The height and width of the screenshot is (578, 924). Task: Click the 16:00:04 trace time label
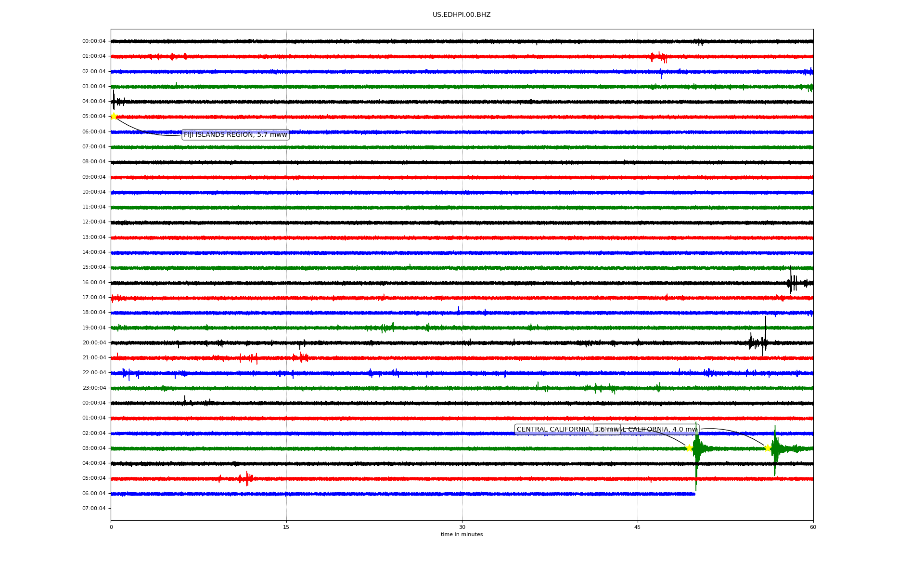pos(94,283)
